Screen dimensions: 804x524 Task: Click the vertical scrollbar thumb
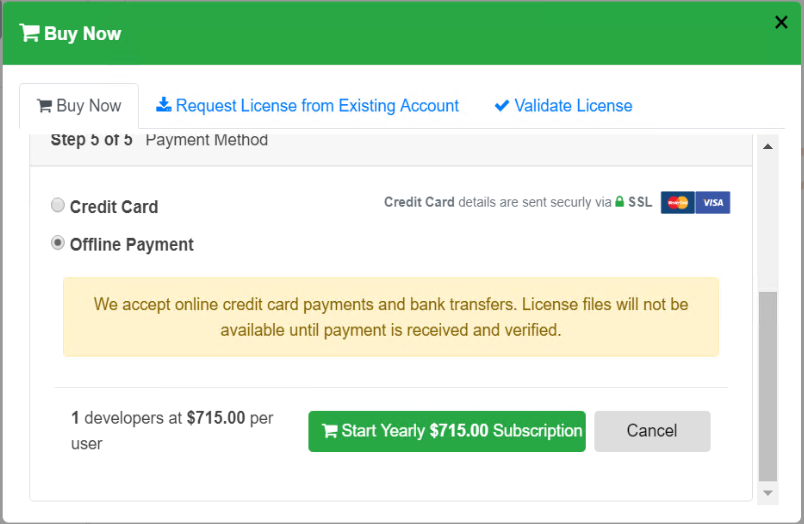(x=767, y=385)
